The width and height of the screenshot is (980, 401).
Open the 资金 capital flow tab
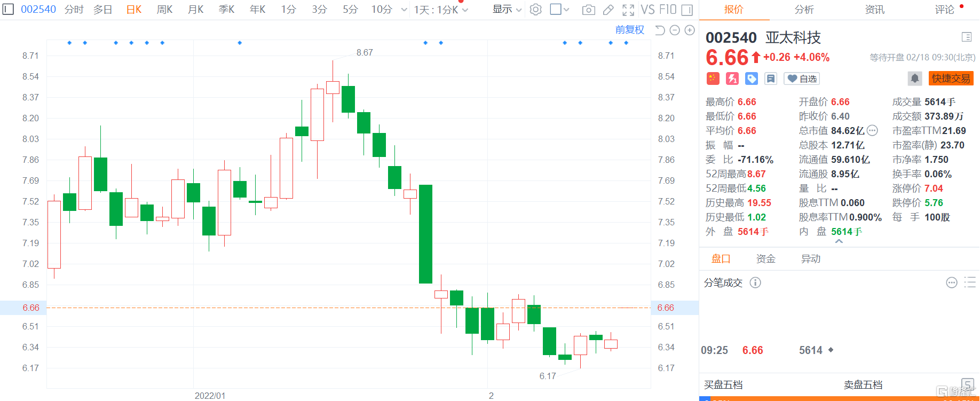tap(765, 259)
